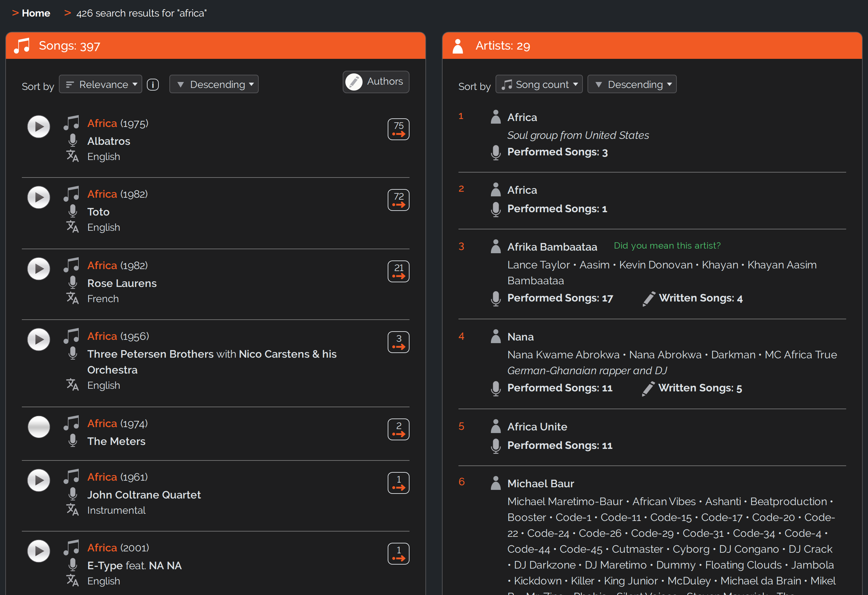The image size is (868, 595).
Task: Click the disabled play circle for The Meters
Action: (38, 427)
